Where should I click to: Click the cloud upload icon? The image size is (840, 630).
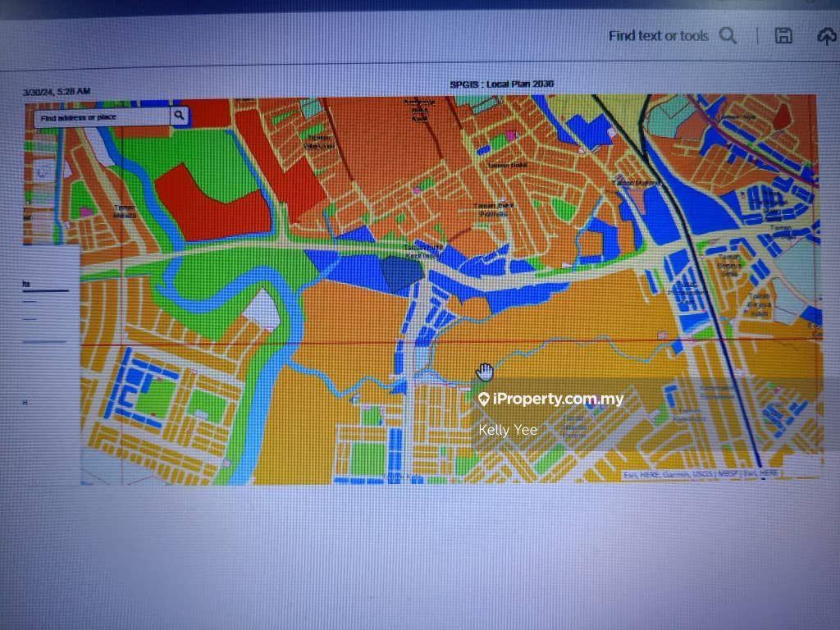point(826,36)
